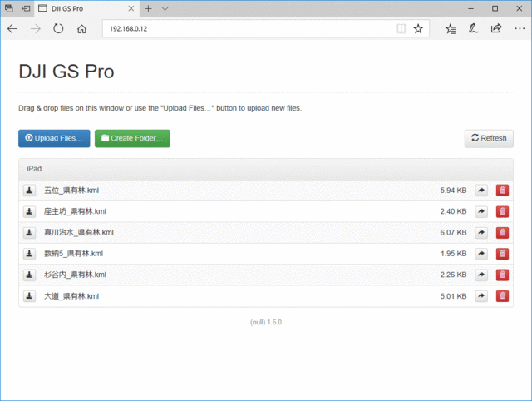Click the file name 座主坊_県有林.kml
Image resolution: width=532 pixels, height=401 pixels.
tap(75, 211)
